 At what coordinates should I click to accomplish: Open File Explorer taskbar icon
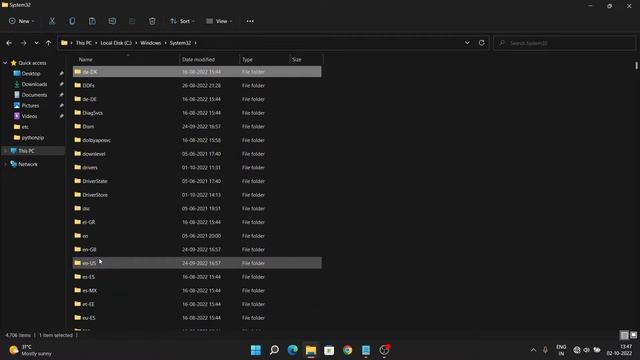tap(311, 350)
